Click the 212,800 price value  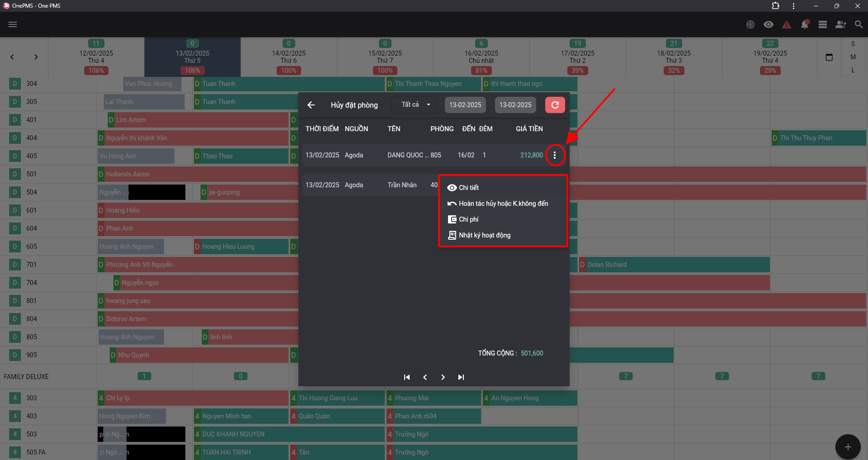(531, 155)
